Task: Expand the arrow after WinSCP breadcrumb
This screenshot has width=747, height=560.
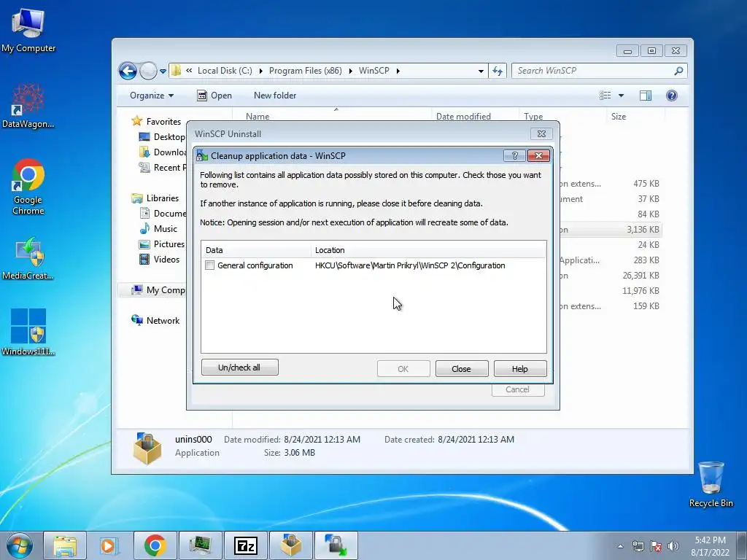Action: point(398,71)
